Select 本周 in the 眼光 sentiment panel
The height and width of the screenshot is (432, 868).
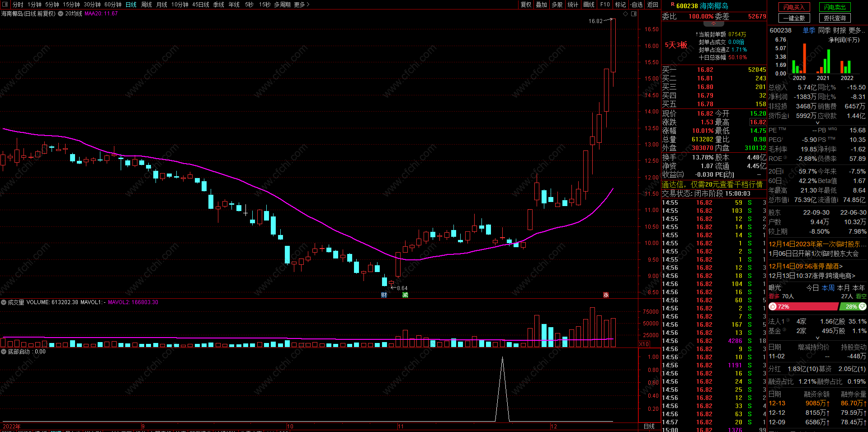click(x=828, y=288)
